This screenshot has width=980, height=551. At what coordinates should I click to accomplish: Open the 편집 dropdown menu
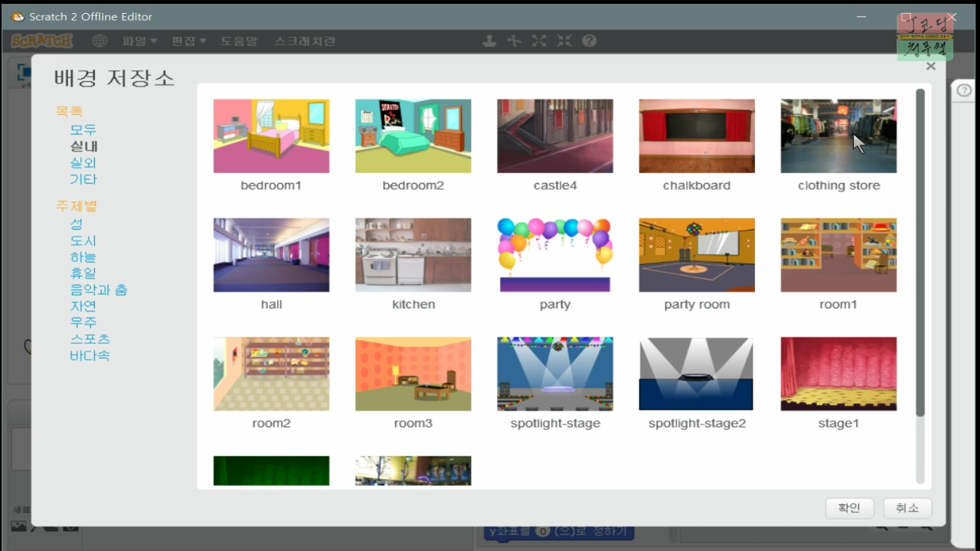click(x=189, y=41)
